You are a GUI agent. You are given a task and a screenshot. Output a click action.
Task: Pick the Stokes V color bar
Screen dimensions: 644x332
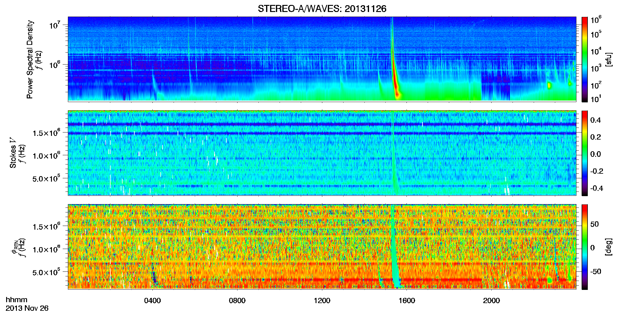[585, 153]
